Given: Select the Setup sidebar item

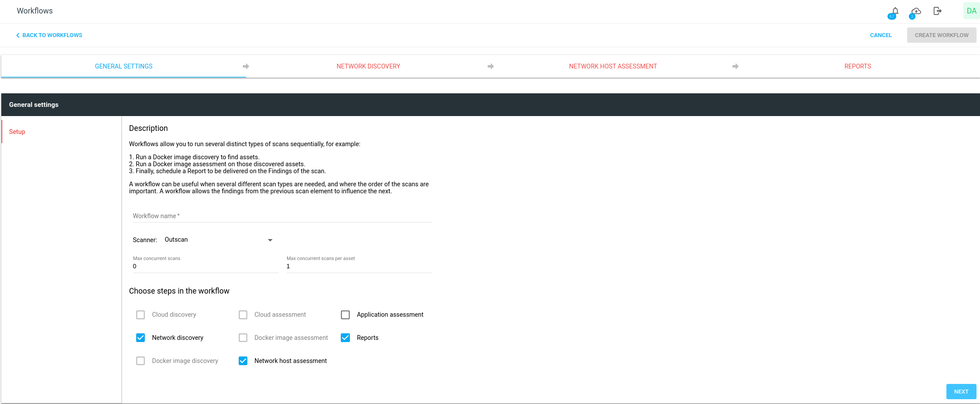Looking at the screenshot, I should pyautogui.click(x=17, y=132).
